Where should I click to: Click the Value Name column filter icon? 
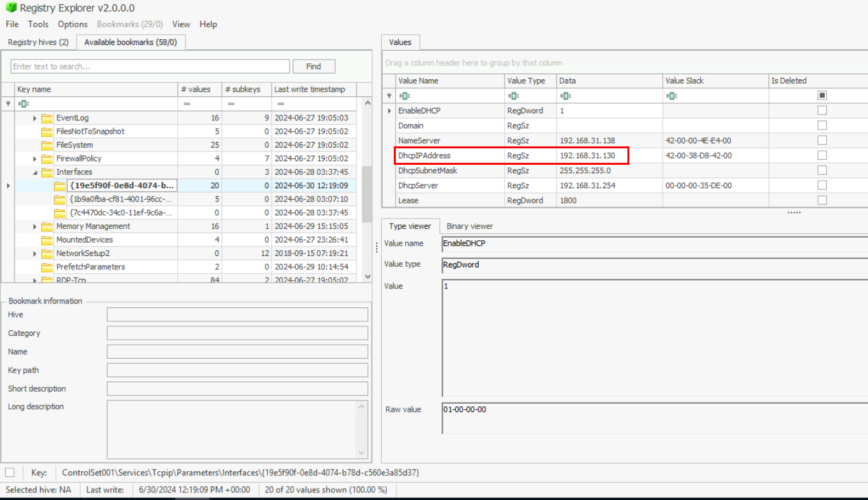[x=404, y=96]
